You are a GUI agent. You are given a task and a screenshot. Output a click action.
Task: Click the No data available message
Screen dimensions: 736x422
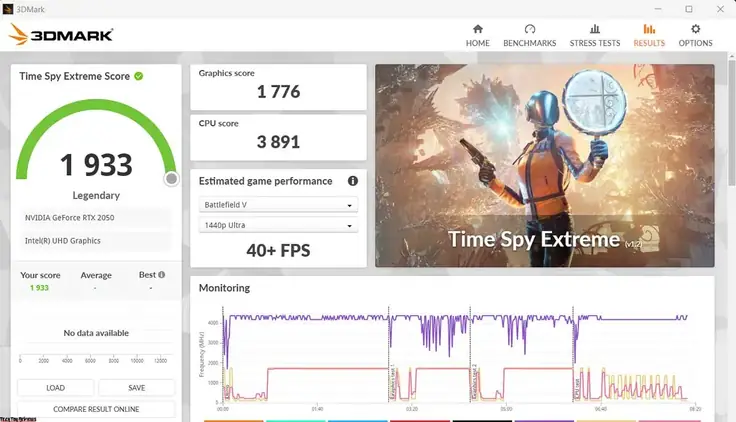click(x=96, y=333)
